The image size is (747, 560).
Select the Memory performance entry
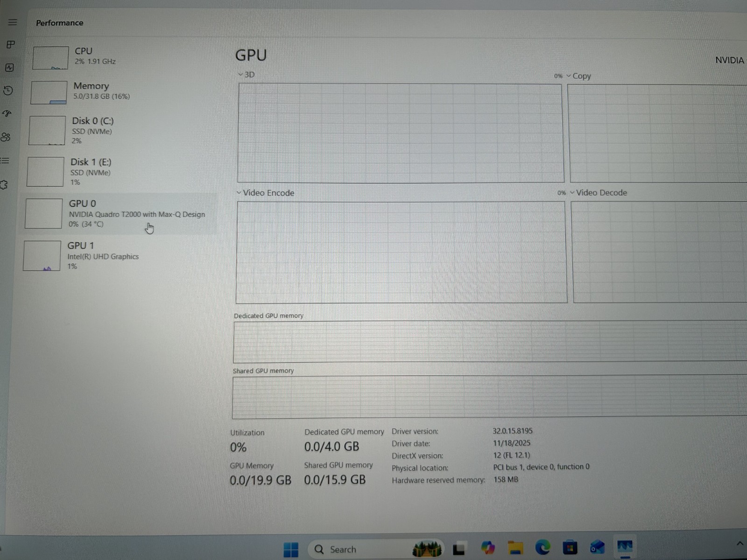pos(122,92)
